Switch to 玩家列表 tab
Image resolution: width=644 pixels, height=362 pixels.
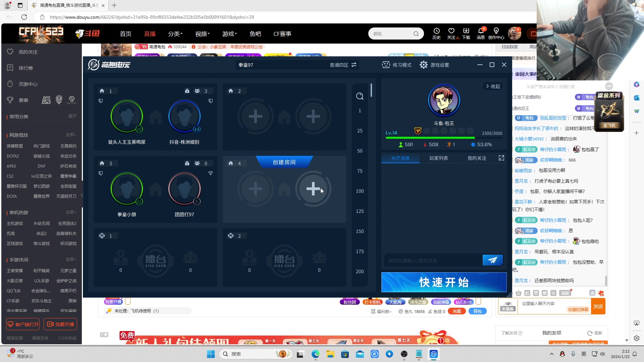point(438,158)
